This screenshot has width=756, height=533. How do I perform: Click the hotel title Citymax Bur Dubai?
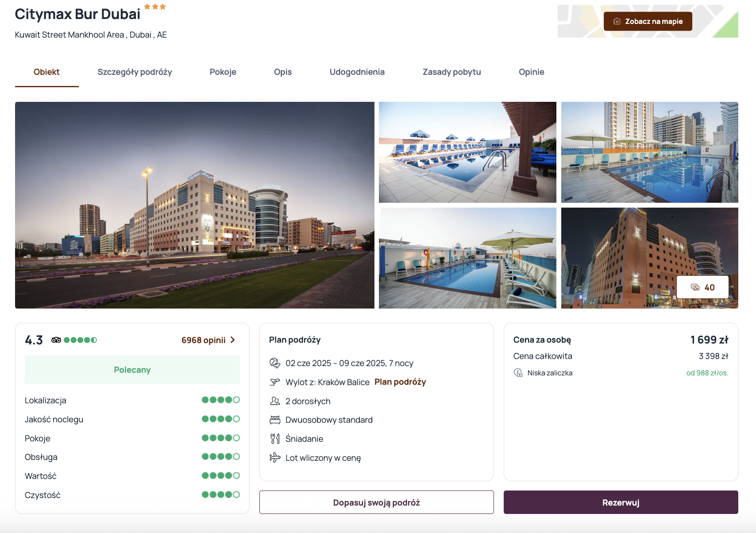click(x=77, y=14)
